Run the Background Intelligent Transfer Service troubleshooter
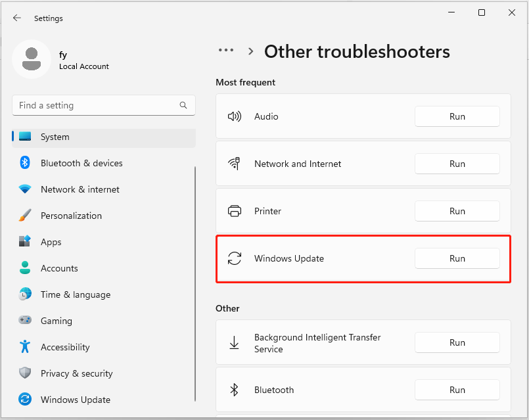529x420 pixels. (457, 342)
